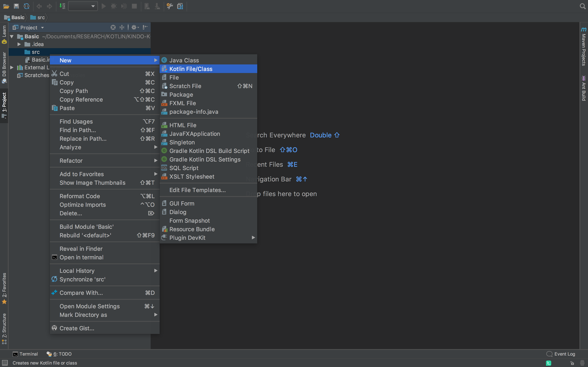Click the Structure sidebar icon

pyautogui.click(x=4, y=328)
